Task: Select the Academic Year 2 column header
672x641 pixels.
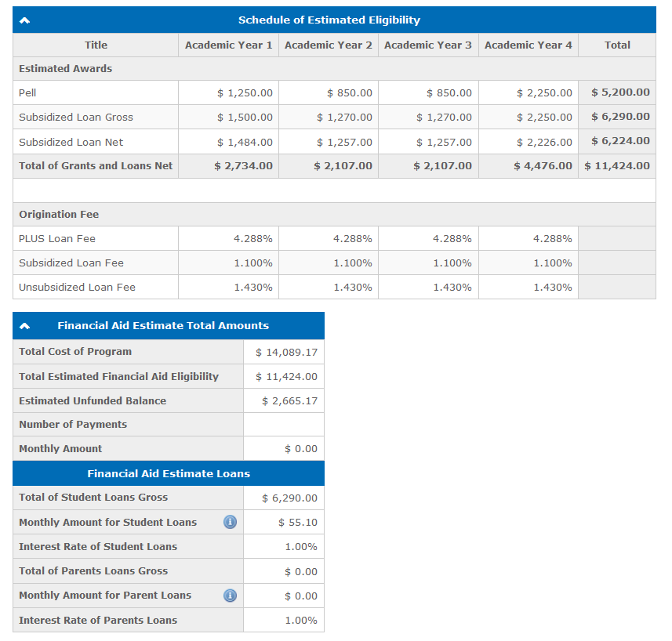Action: [329, 45]
